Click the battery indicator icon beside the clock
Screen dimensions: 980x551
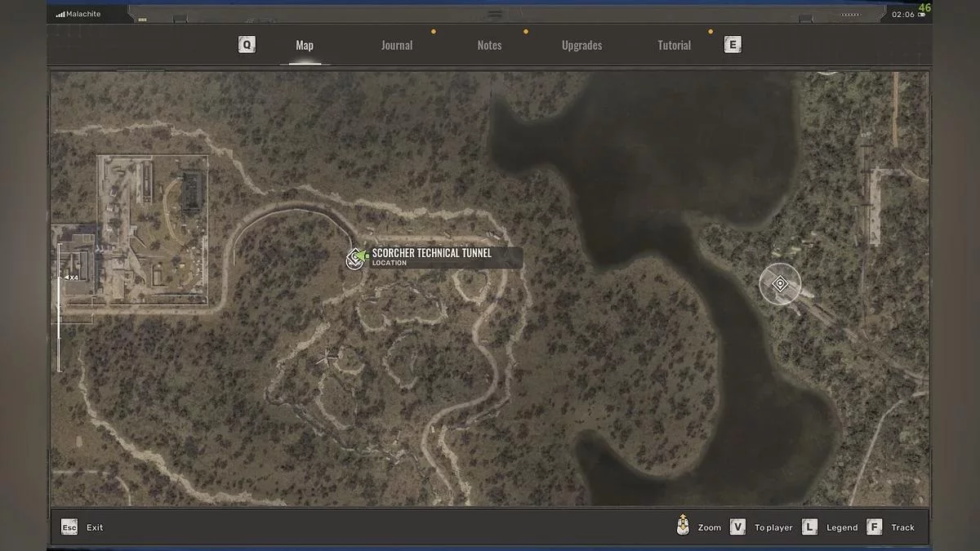(921, 14)
